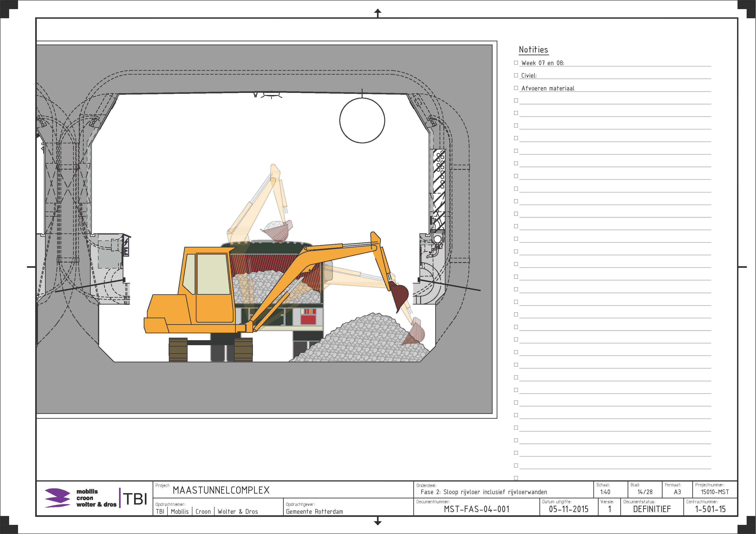Image resolution: width=756 pixels, height=534 pixels.
Task: Tick the 'Afvoeren materiaal' checkbox
Action: (x=516, y=88)
